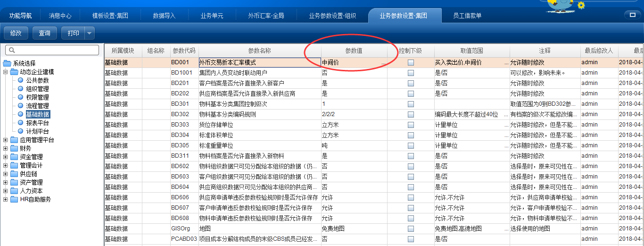Switch to 业务参数设置-组织 tab
The image size is (644, 246).
pyautogui.click(x=332, y=16)
